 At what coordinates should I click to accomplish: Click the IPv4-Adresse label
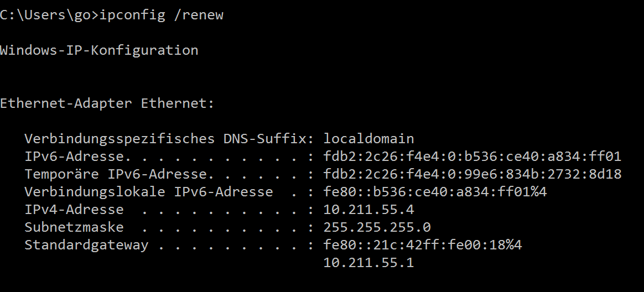pos(74,210)
